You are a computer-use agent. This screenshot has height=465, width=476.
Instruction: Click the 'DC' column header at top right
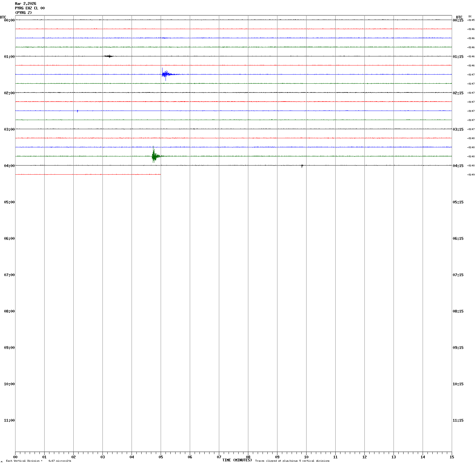[470, 16]
